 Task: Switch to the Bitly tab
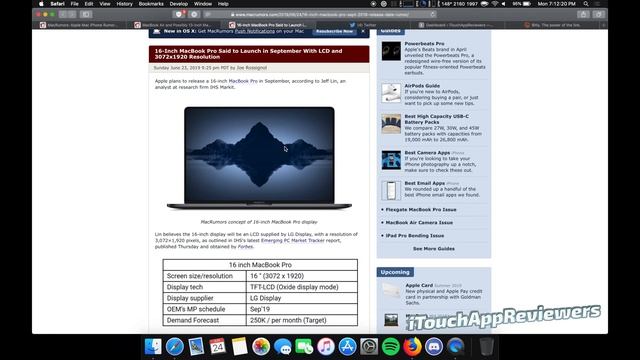coord(552,25)
